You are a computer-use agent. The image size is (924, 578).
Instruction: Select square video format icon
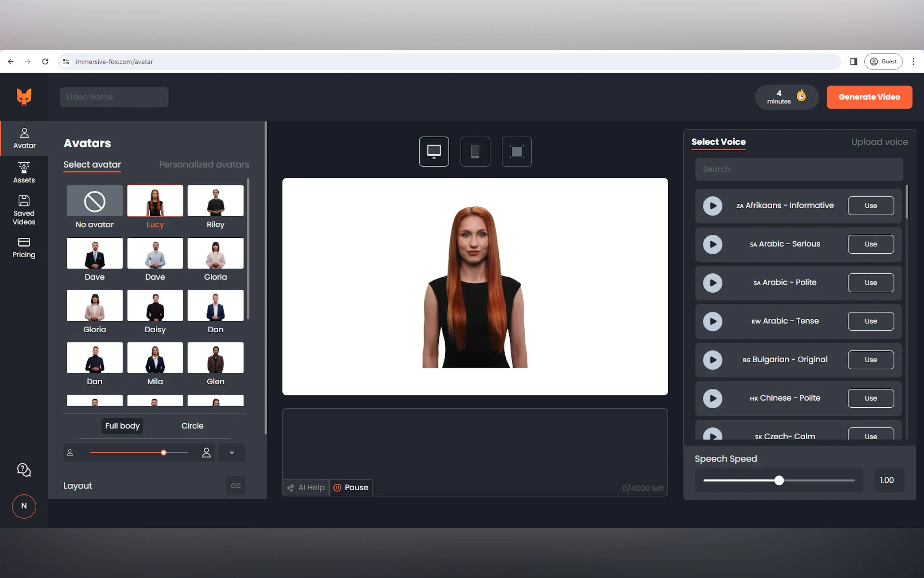point(516,151)
